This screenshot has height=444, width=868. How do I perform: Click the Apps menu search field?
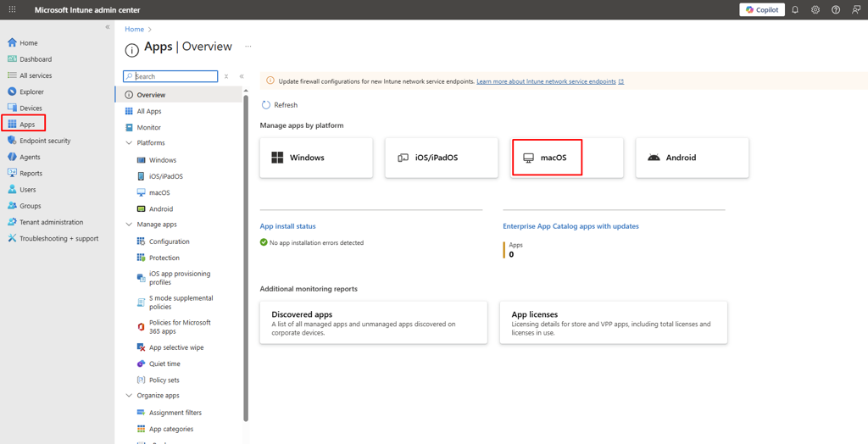click(174, 76)
